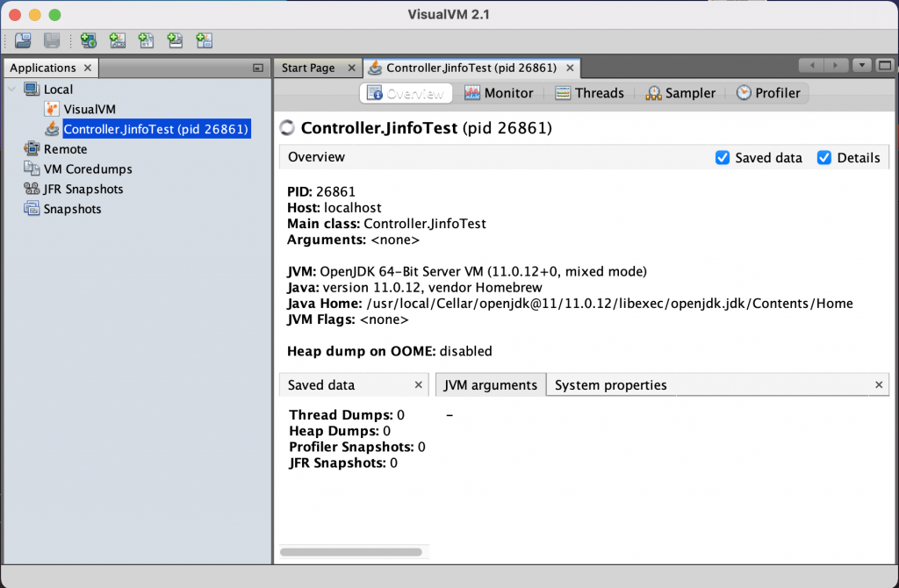Click the 'PID: 26861' line

click(x=321, y=191)
